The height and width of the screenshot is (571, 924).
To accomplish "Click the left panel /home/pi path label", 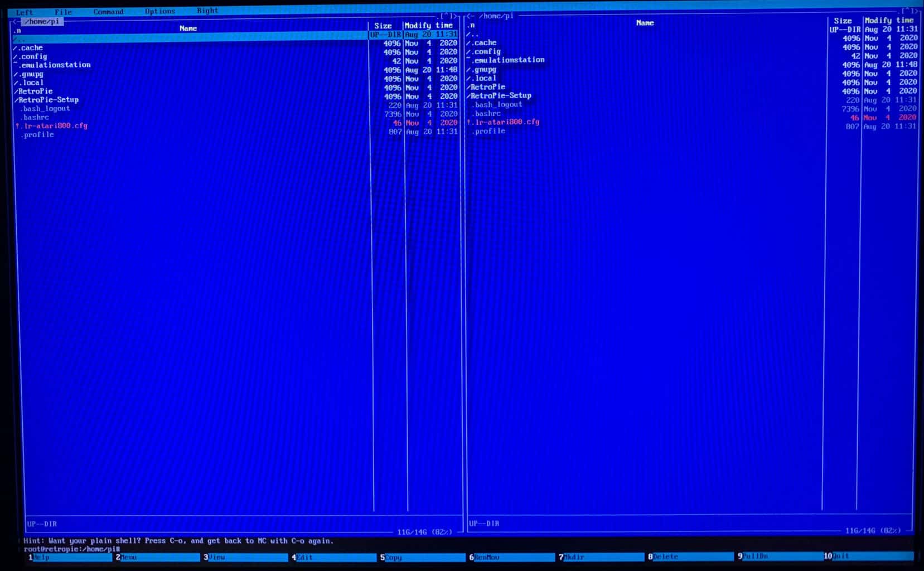I will [x=42, y=22].
